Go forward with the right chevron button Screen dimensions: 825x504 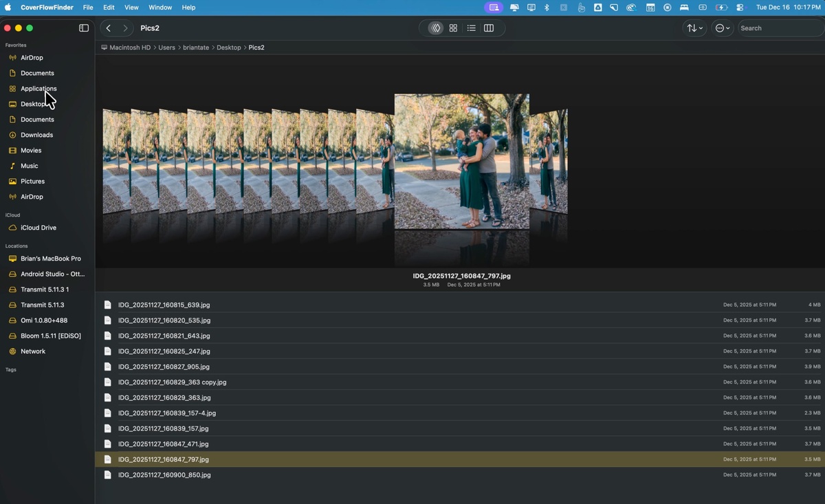(x=125, y=28)
